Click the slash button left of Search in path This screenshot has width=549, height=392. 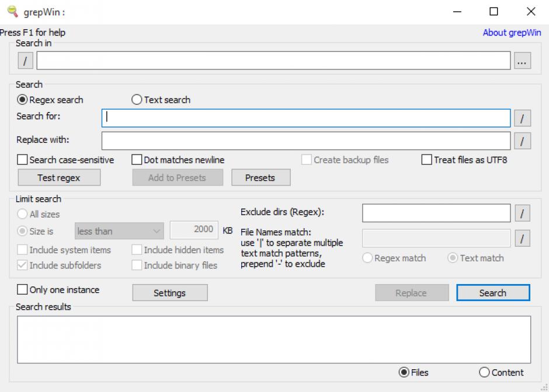26,61
